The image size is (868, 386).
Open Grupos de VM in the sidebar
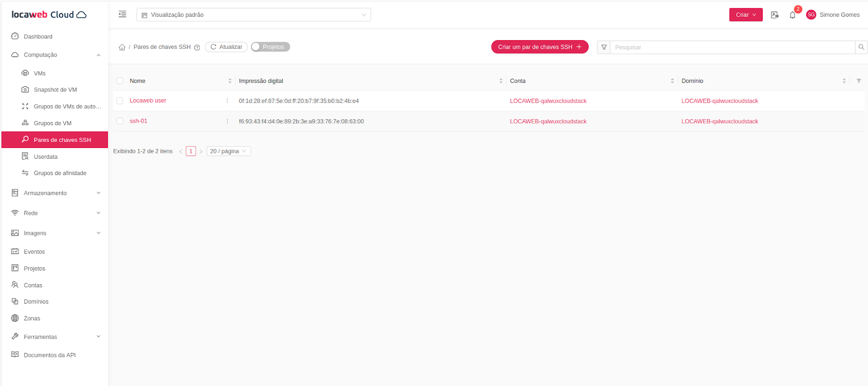pyautogui.click(x=55, y=123)
